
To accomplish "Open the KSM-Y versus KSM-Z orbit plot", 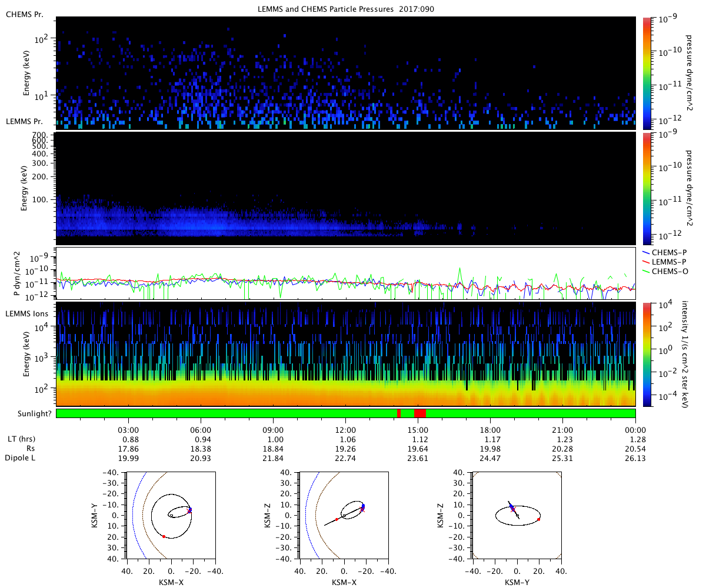I will tap(517, 515).
